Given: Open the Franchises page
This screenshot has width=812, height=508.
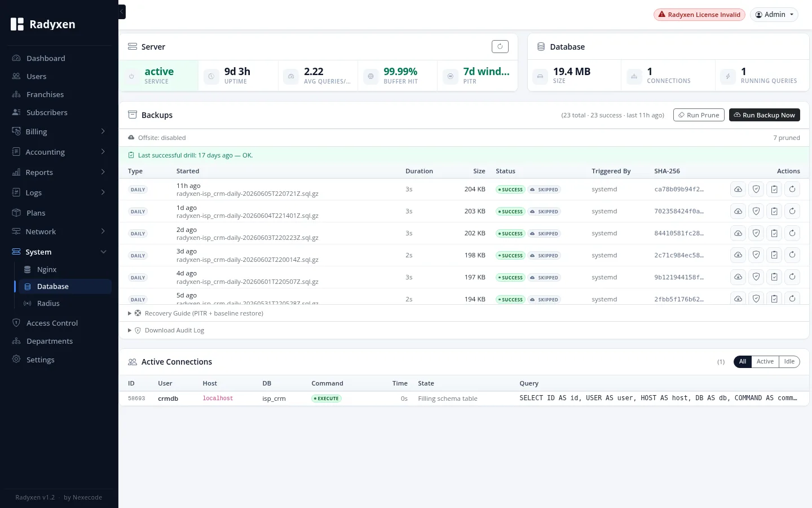Looking at the screenshot, I should coord(59,94).
